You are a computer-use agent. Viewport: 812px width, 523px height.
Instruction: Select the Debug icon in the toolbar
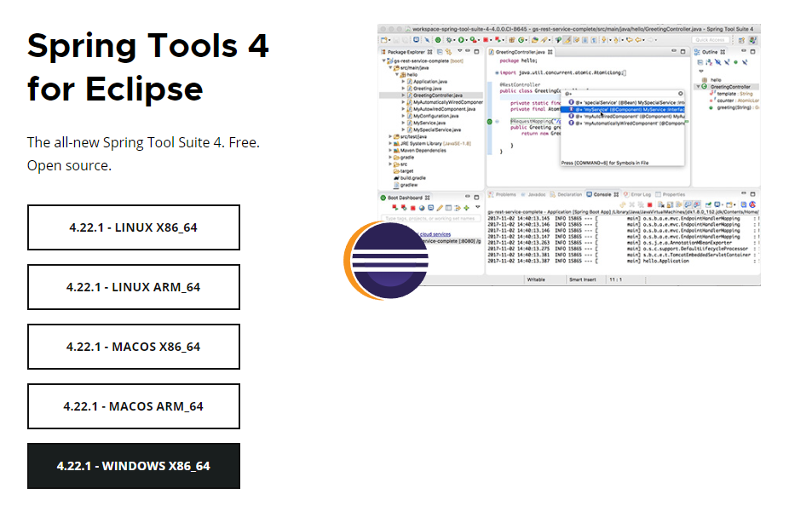(449, 37)
